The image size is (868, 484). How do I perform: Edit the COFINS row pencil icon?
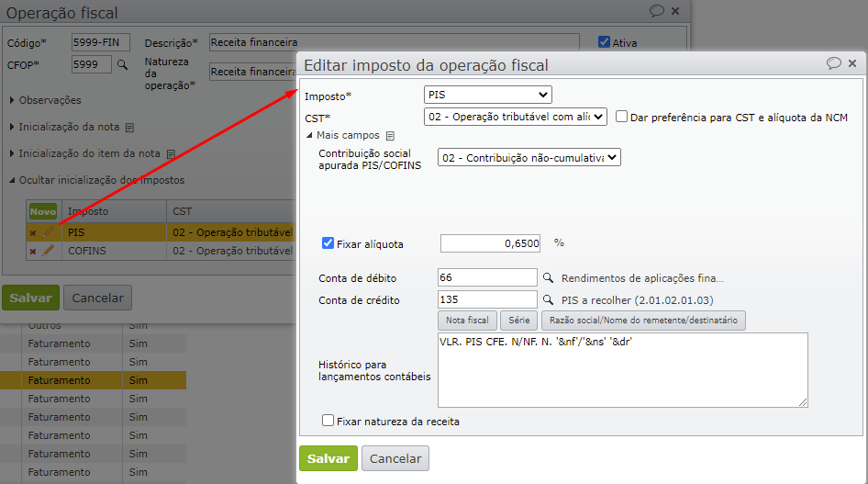click(x=48, y=251)
